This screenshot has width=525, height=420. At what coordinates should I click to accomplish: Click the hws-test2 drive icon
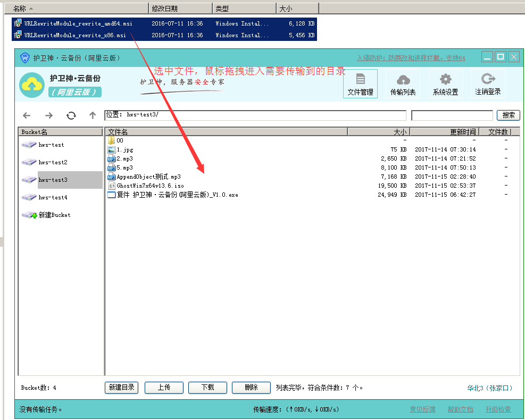[29, 162]
